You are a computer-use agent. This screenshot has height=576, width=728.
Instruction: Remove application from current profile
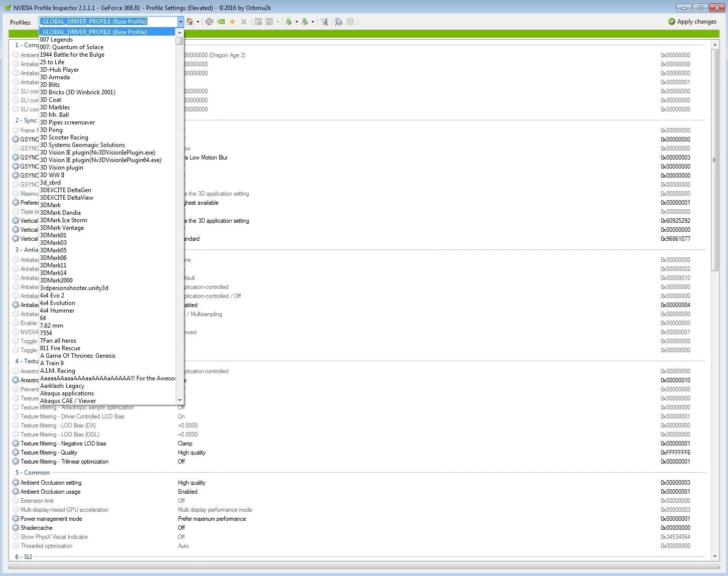[270, 22]
